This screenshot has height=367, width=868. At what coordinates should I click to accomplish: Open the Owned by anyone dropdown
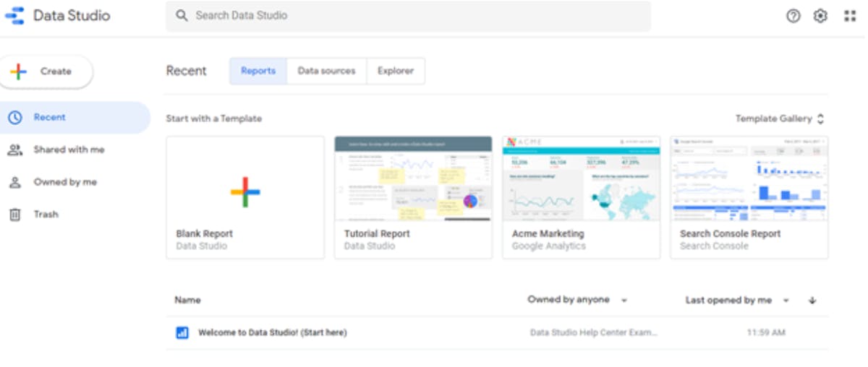coord(577,300)
